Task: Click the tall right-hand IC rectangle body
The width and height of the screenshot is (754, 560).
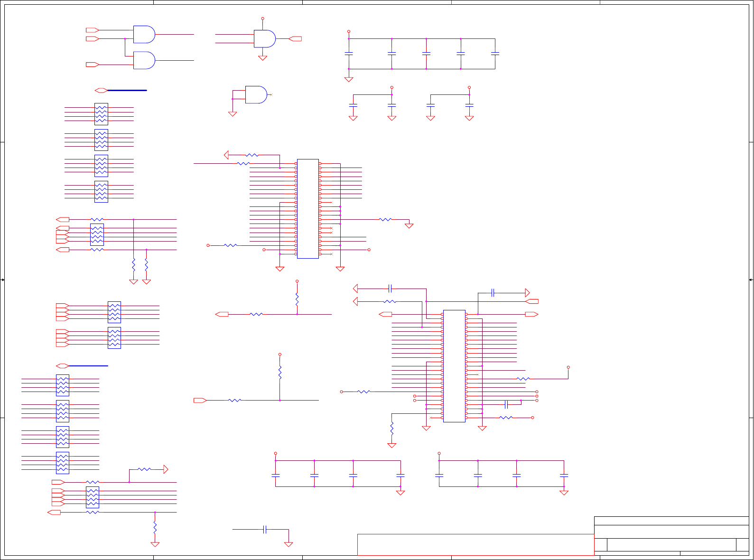Action: click(454, 366)
